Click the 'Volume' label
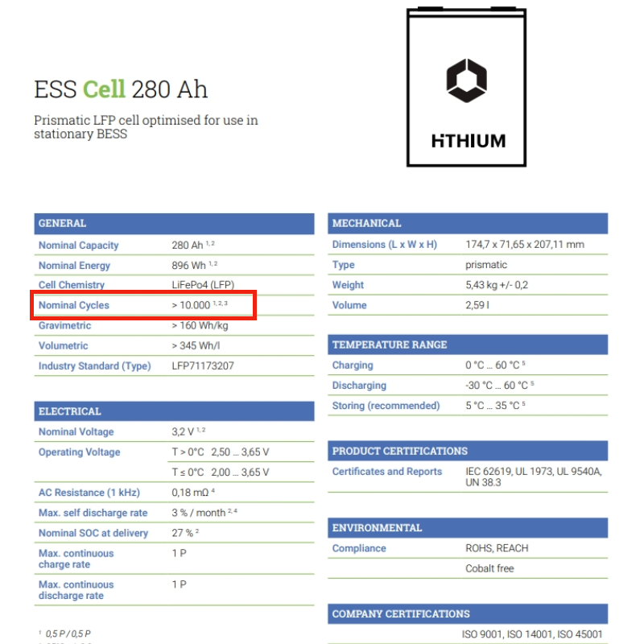 (x=349, y=305)
